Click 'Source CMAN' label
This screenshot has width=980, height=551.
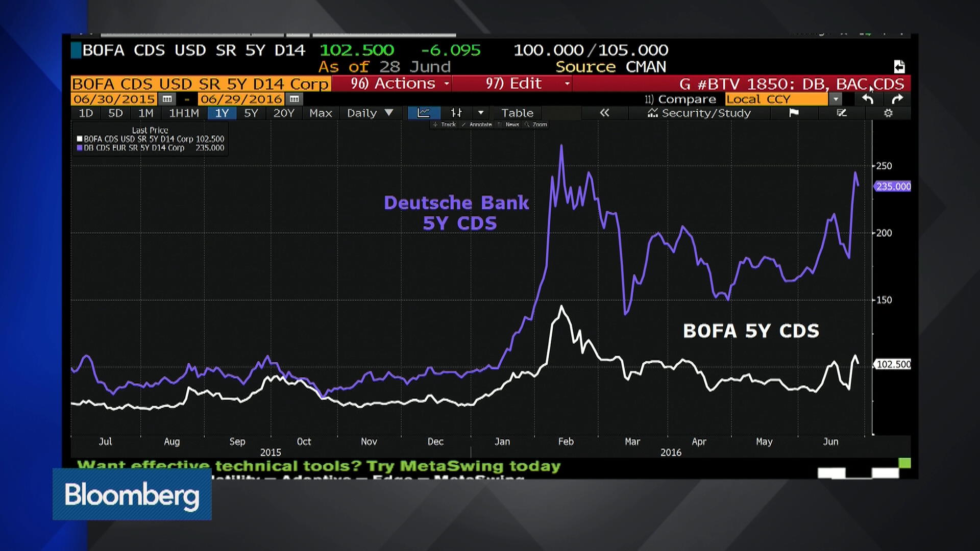[611, 67]
